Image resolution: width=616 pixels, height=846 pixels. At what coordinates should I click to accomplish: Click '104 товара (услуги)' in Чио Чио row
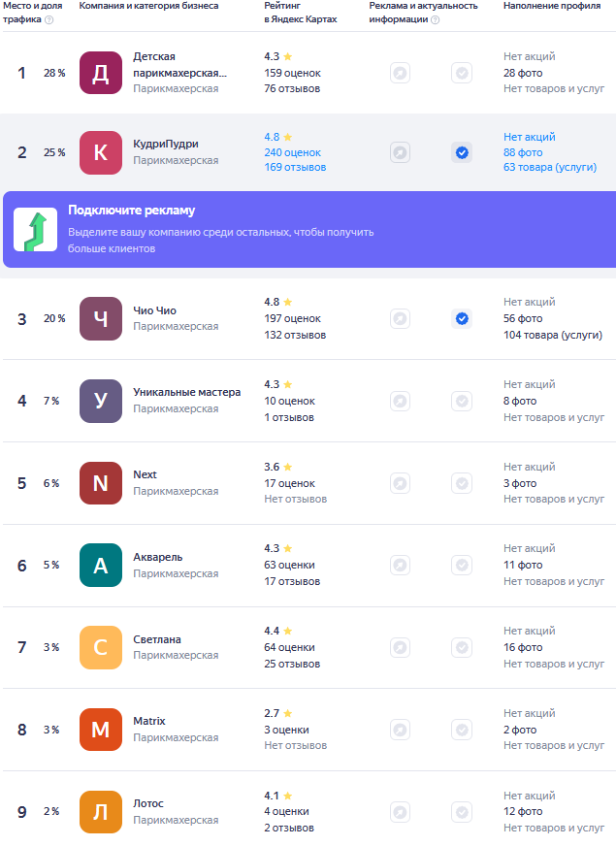point(553,335)
